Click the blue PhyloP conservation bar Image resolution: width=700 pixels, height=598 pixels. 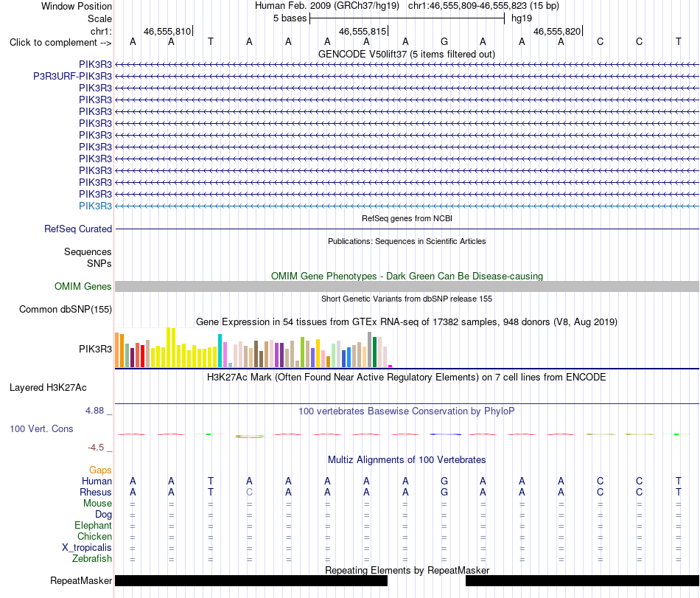point(446,434)
